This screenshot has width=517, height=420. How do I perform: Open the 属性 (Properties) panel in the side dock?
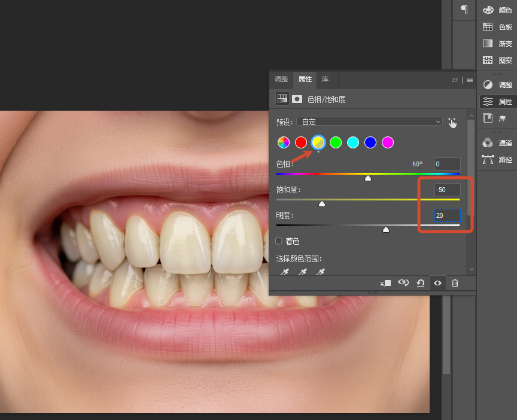pyautogui.click(x=497, y=102)
